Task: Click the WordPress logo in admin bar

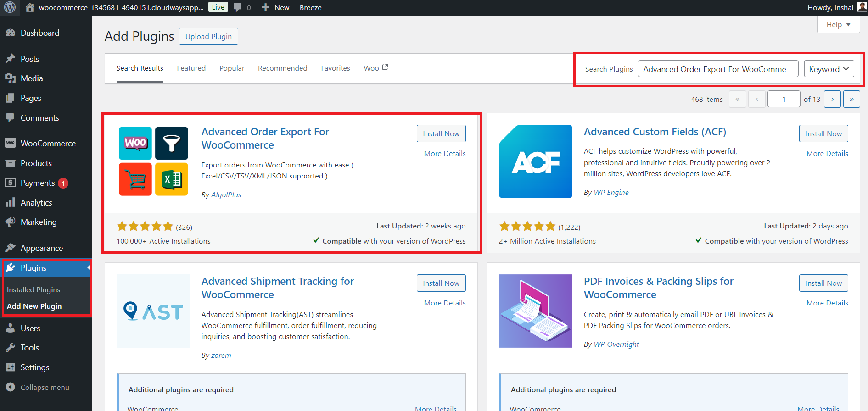Action: click(x=10, y=7)
